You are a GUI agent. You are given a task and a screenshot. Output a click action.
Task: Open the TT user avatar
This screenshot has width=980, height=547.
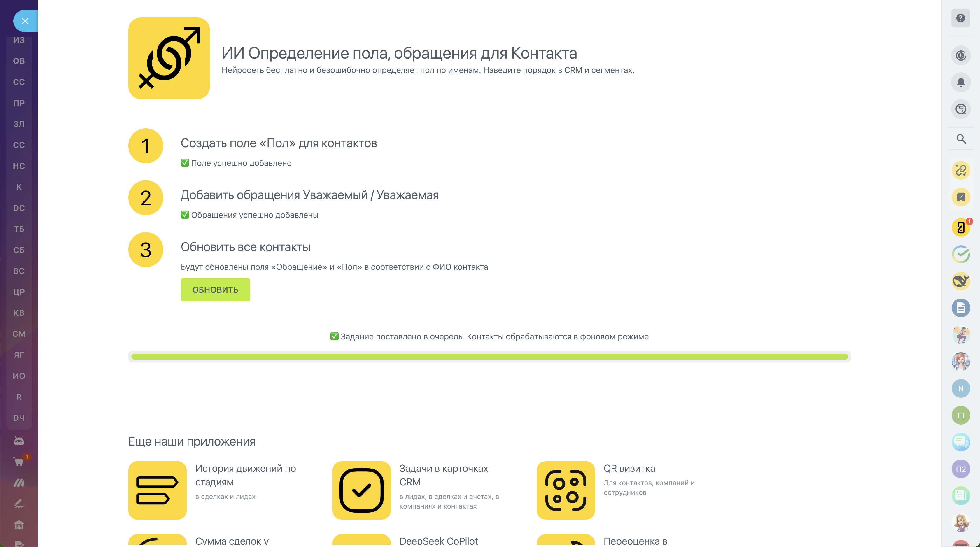click(960, 415)
